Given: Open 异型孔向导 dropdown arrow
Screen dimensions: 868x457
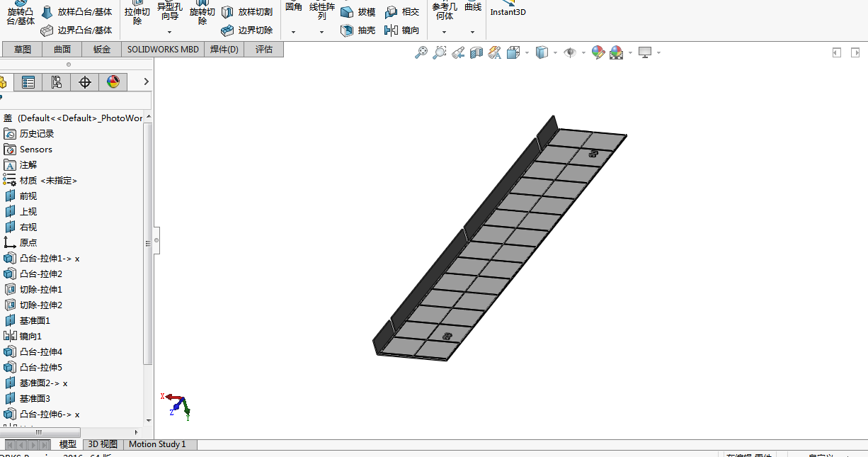Looking at the screenshot, I should coord(169,32).
